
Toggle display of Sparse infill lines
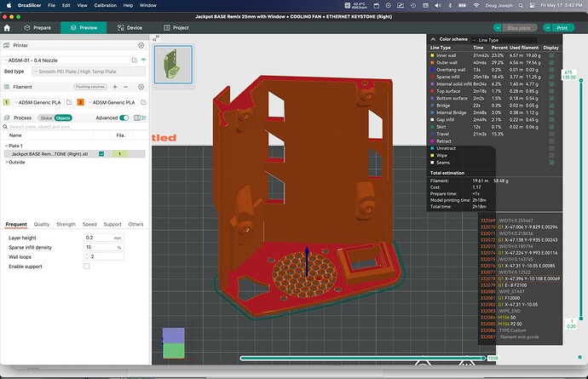551,77
